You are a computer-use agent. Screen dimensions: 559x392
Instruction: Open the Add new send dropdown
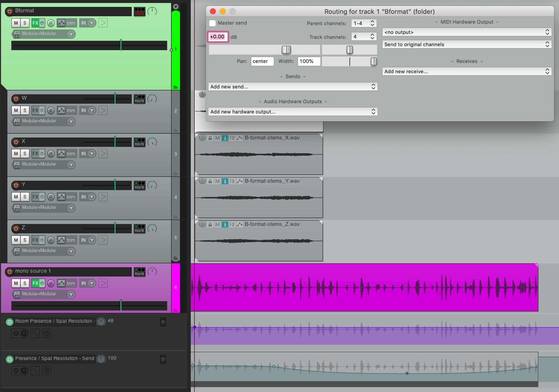coord(292,87)
